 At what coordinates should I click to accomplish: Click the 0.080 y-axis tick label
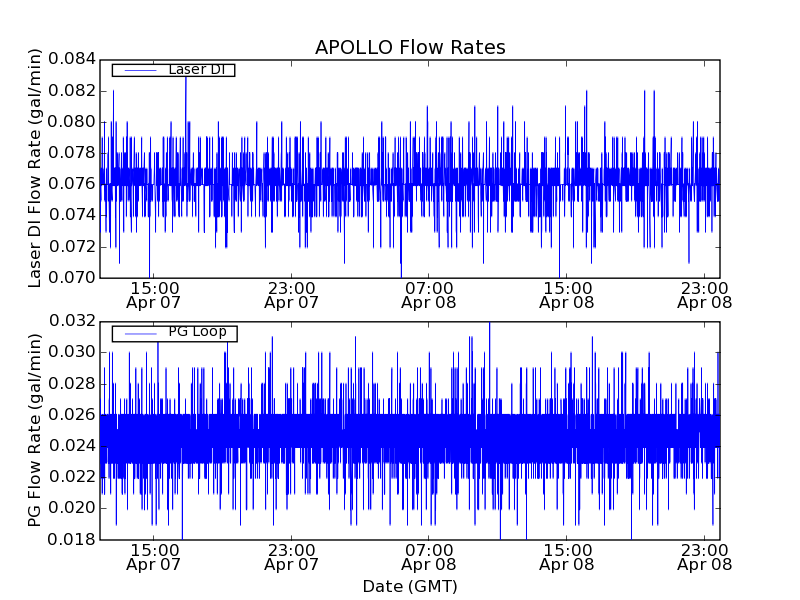pyautogui.click(x=72, y=122)
